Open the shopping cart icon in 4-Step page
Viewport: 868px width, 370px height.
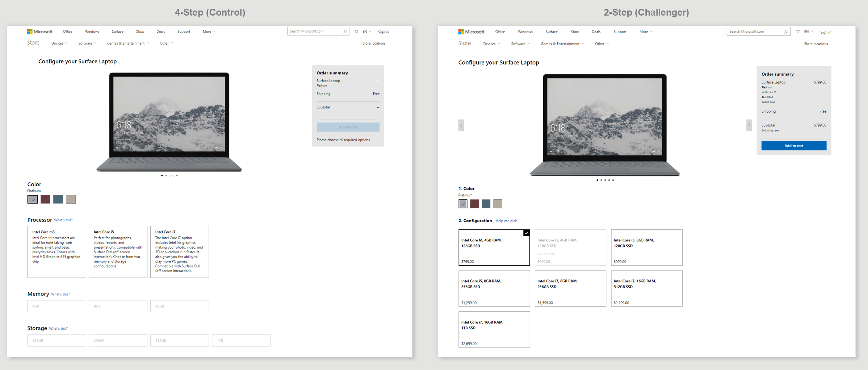click(356, 32)
